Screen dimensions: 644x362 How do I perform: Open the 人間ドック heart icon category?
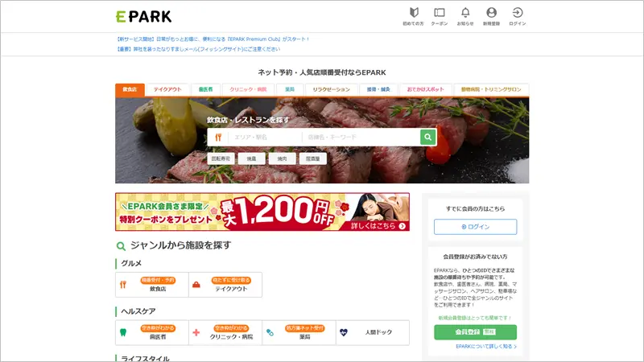coord(373,332)
